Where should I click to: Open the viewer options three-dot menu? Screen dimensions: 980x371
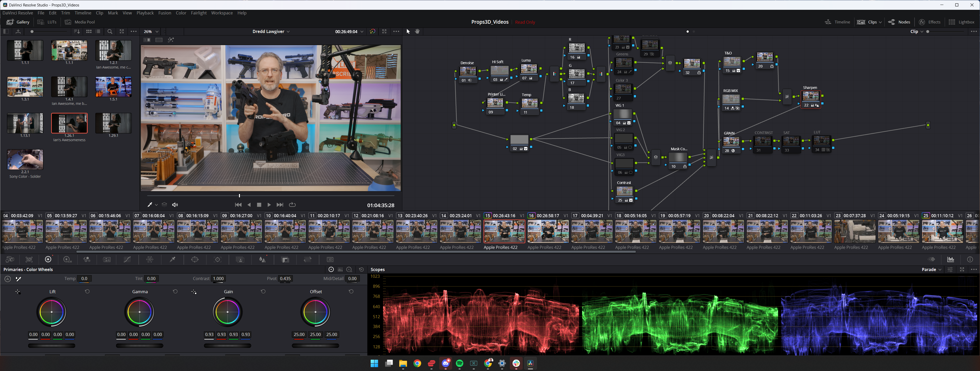point(396,31)
